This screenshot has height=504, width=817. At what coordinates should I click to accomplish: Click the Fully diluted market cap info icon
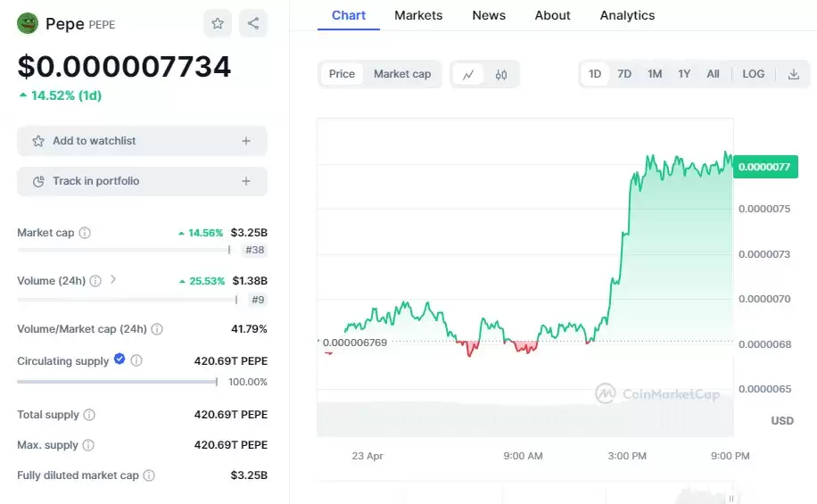pyautogui.click(x=149, y=475)
